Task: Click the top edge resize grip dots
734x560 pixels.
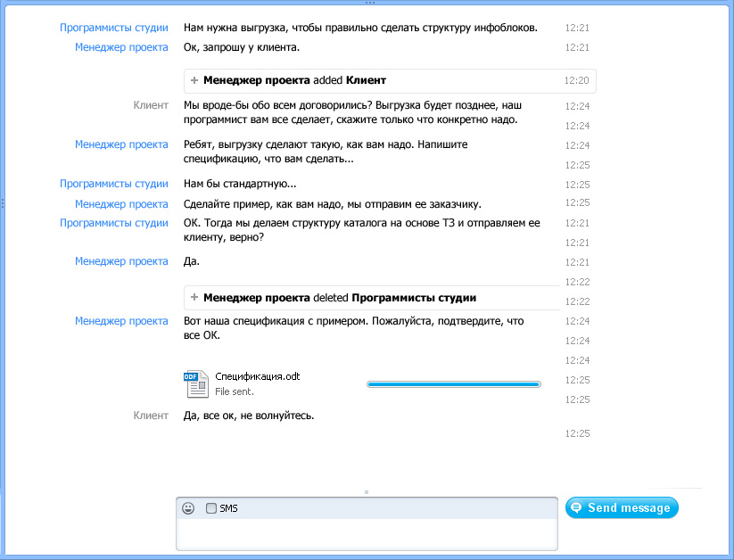Action: click(367, 3)
